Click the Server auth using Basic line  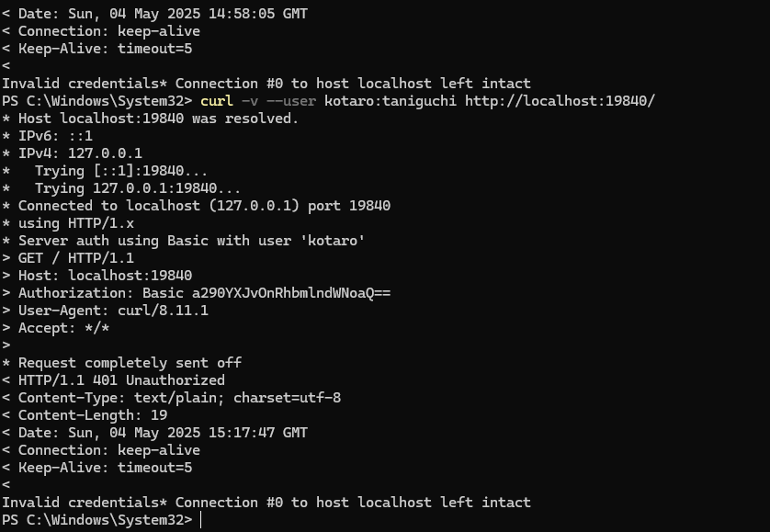(183, 240)
